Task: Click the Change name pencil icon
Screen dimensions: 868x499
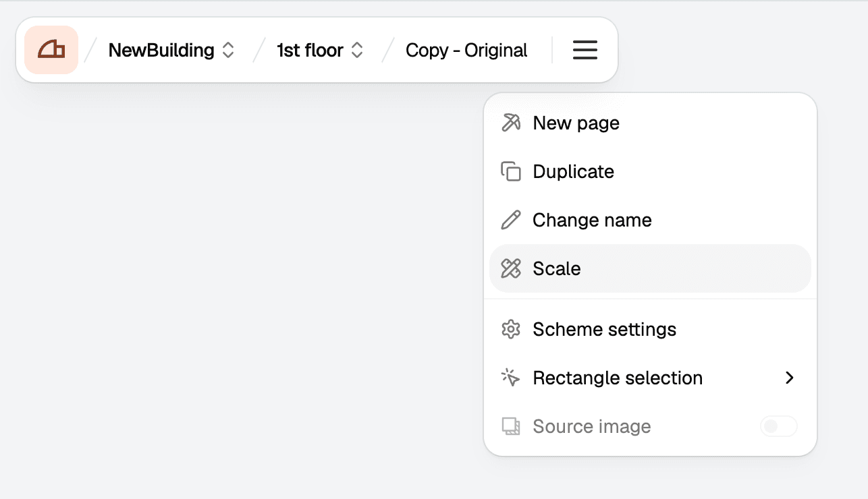Action: (511, 220)
